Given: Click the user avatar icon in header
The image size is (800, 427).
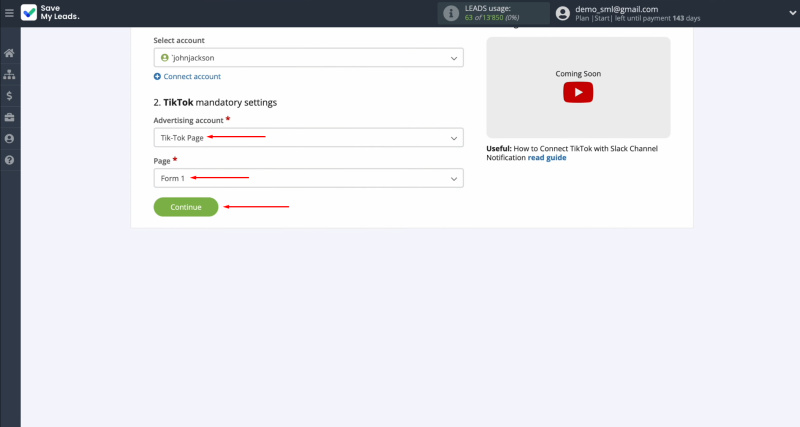Looking at the screenshot, I should pyautogui.click(x=563, y=13).
